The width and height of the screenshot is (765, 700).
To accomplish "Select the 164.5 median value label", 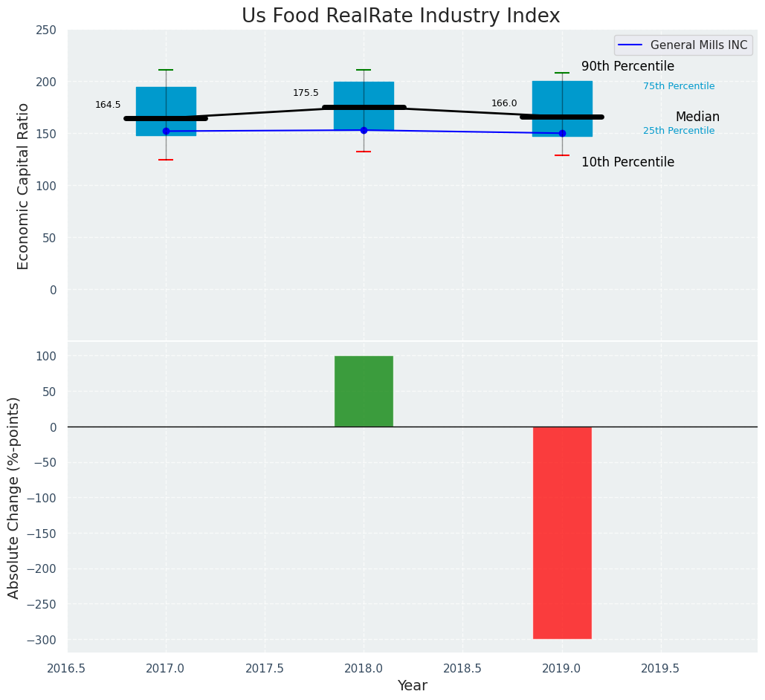I will click(108, 105).
